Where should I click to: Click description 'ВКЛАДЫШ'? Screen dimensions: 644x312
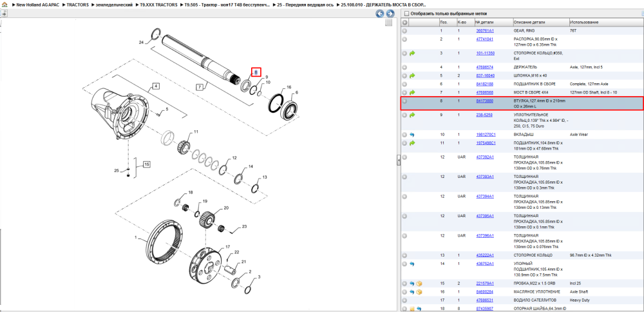tap(523, 135)
